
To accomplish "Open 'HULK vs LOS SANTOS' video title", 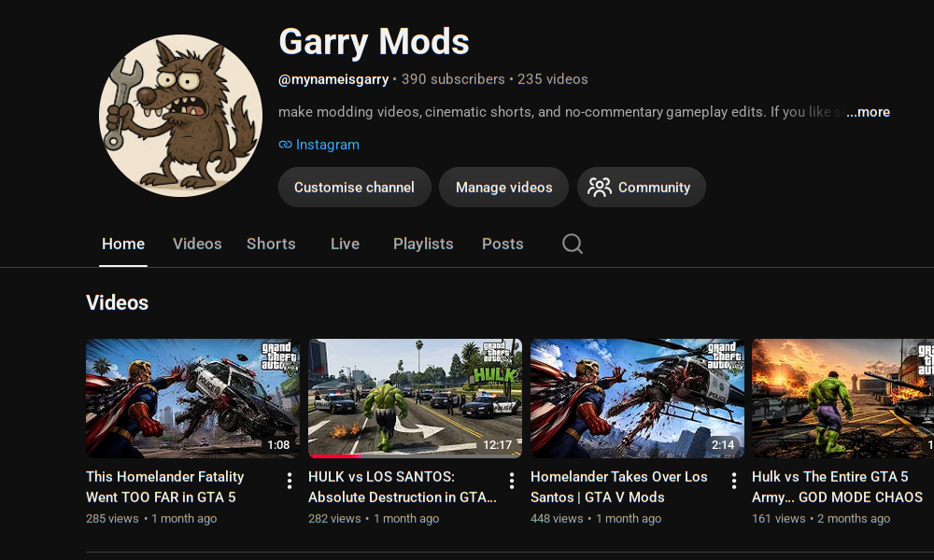I will pos(402,487).
